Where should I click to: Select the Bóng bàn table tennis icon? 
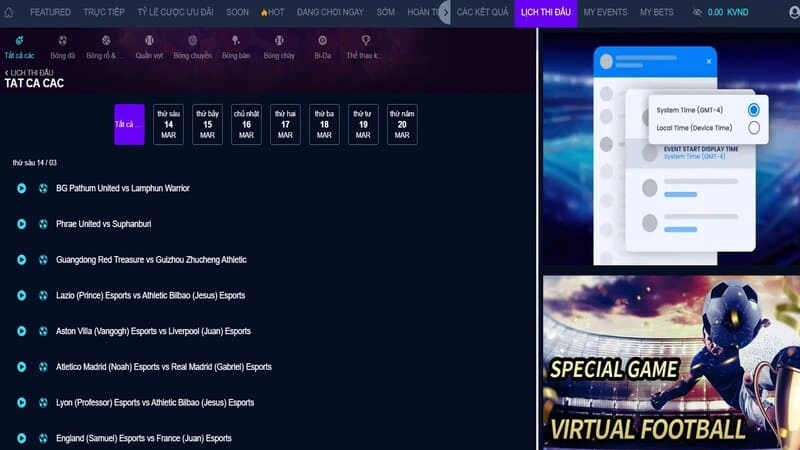(235, 40)
